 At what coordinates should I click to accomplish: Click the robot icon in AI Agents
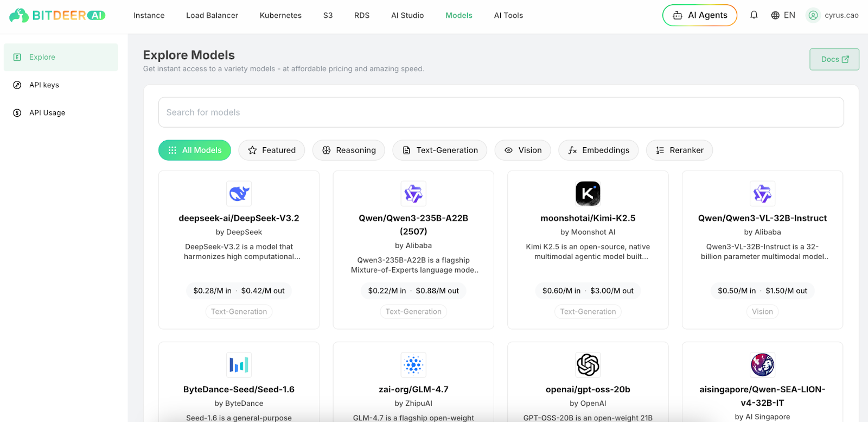click(x=678, y=15)
